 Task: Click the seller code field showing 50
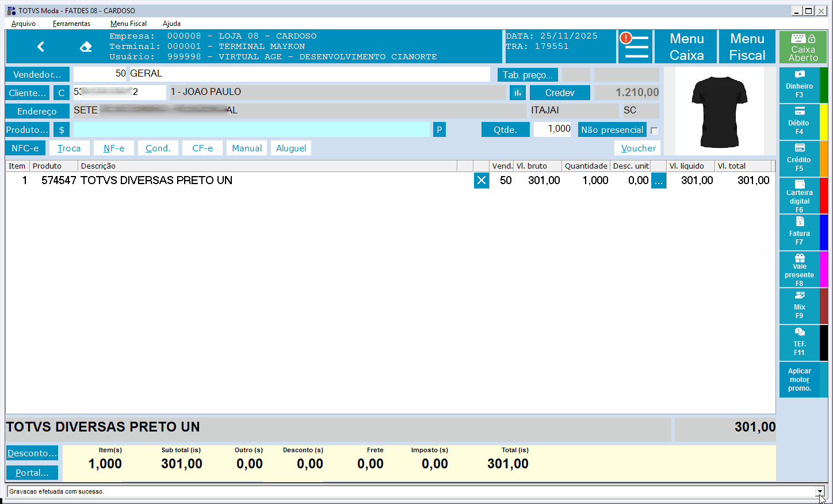[100, 74]
